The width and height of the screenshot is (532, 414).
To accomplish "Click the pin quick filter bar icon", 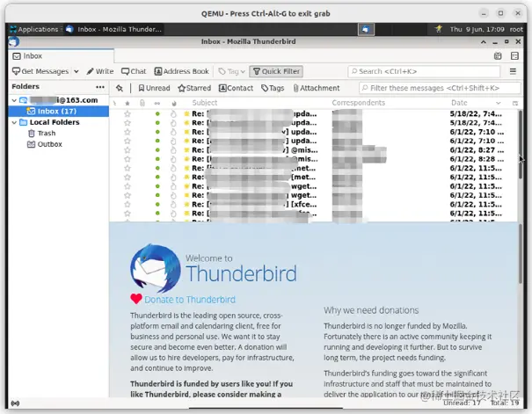I will click(x=120, y=88).
